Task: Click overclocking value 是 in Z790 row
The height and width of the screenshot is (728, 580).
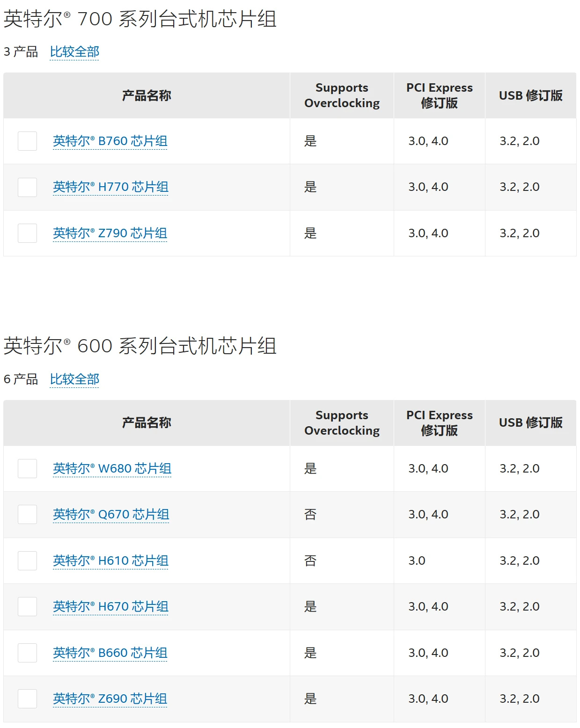Action: pos(310,233)
